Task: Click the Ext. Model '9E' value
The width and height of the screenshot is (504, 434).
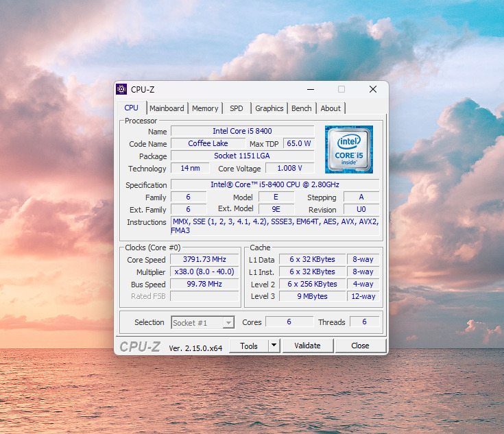Action: [x=276, y=209]
